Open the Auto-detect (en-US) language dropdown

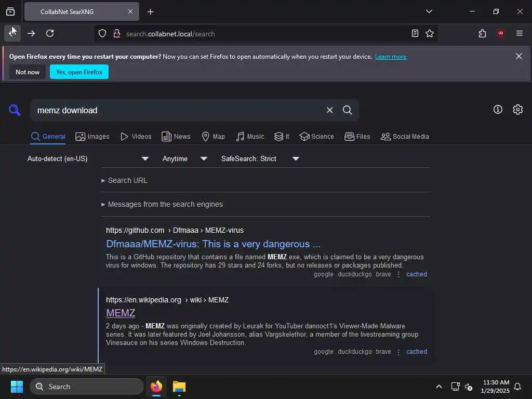(x=88, y=158)
